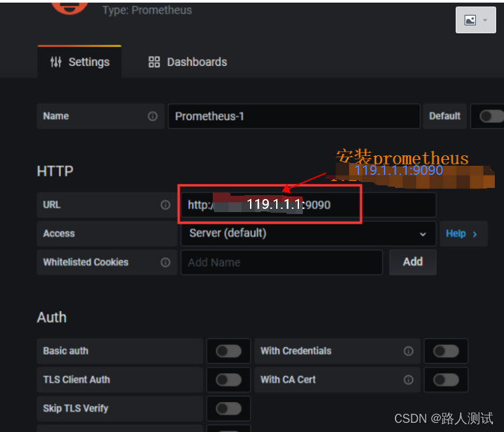
Task: Click the With Credentials info icon
Action: point(408,351)
